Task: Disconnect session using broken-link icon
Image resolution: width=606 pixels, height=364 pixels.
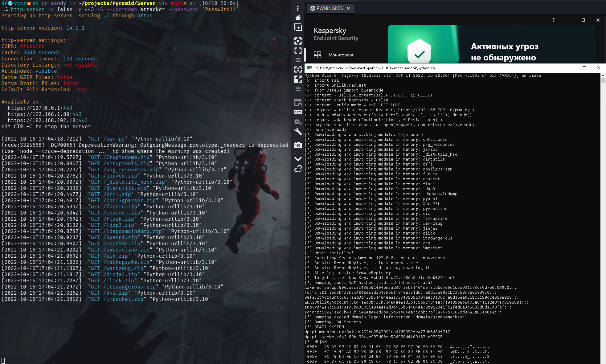Action: 298,169
